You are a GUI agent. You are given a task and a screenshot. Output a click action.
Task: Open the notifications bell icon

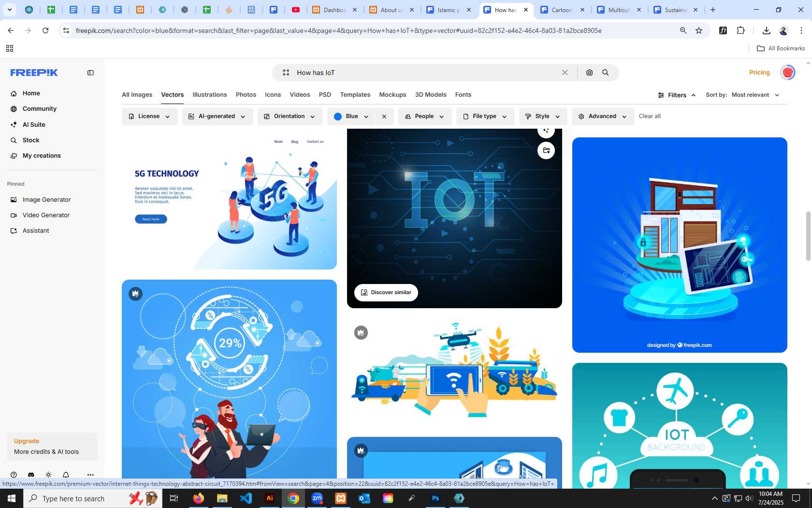point(66,475)
